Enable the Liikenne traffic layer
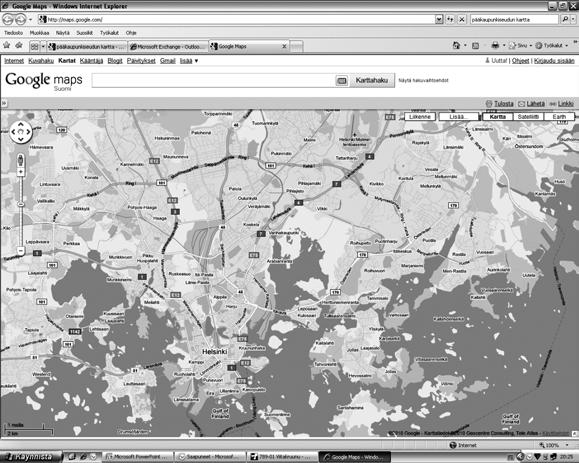The width and height of the screenshot is (579, 463). point(420,117)
